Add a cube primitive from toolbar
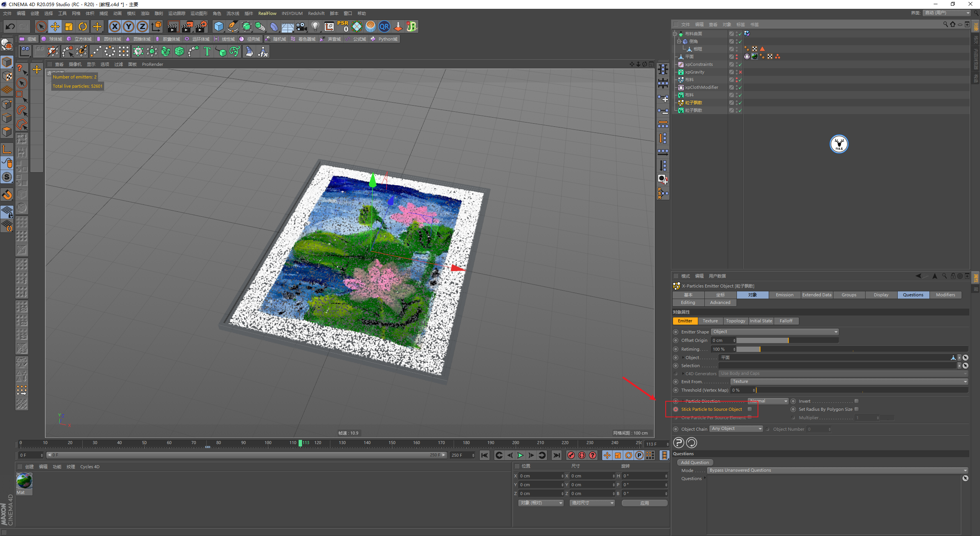This screenshot has height=536, width=980. (x=219, y=26)
